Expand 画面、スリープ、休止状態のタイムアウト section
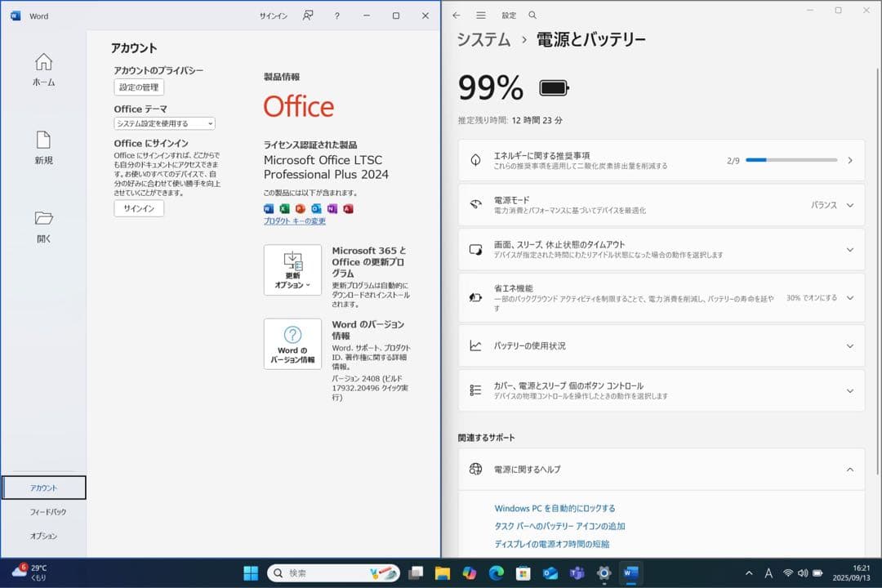 (x=850, y=250)
